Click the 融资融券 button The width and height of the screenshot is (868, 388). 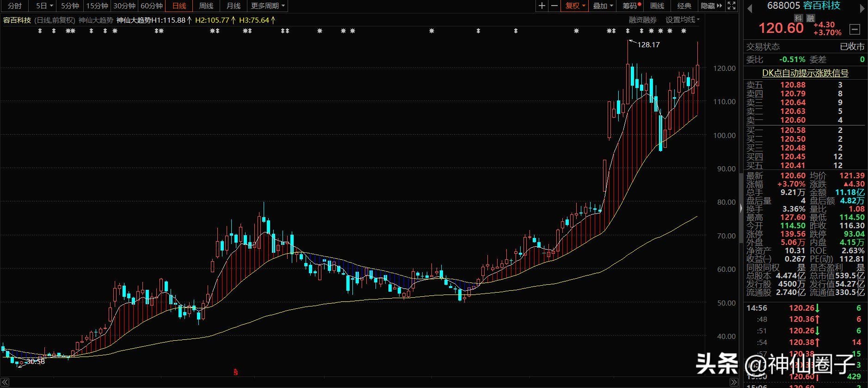point(642,20)
